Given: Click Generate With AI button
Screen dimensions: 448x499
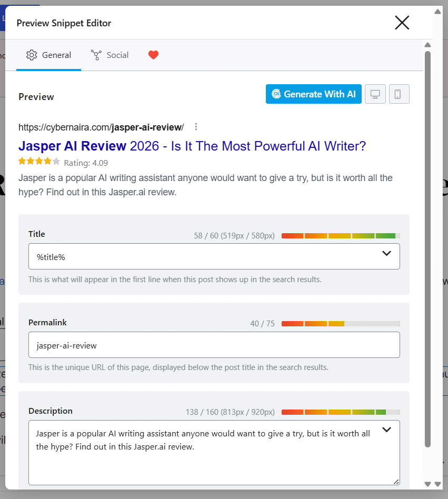Looking at the screenshot, I should click(313, 94).
